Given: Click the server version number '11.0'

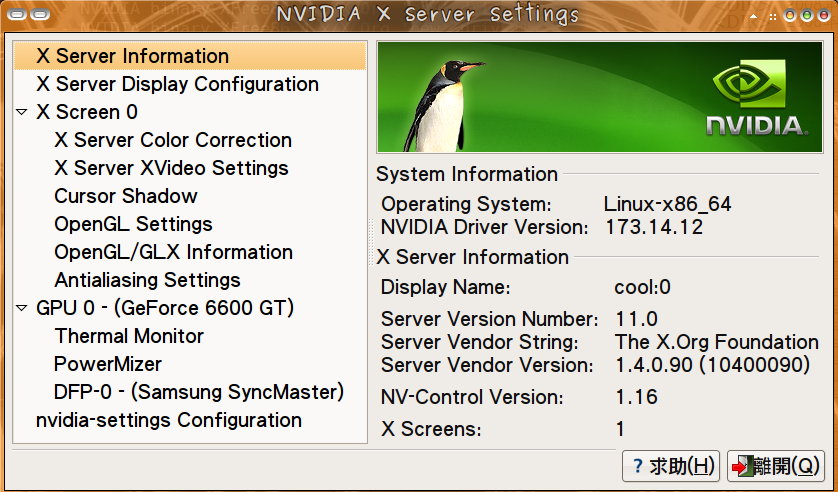Looking at the screenshot, I should [637, 319].
